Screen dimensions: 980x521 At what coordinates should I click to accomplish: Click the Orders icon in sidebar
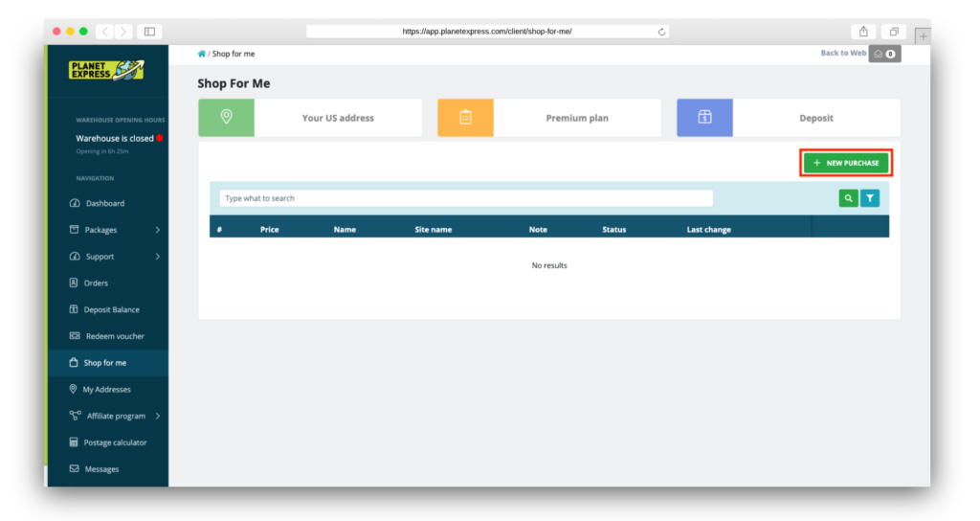[x=74, y=283]
